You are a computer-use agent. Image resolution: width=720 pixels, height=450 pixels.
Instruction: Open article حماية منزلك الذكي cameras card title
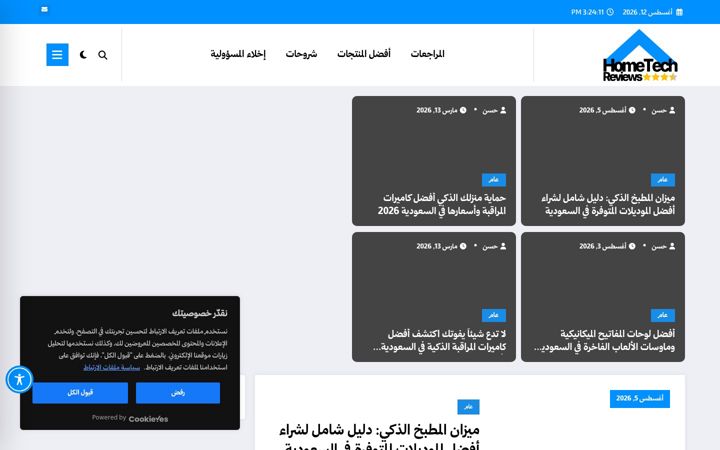click(442, 204)
